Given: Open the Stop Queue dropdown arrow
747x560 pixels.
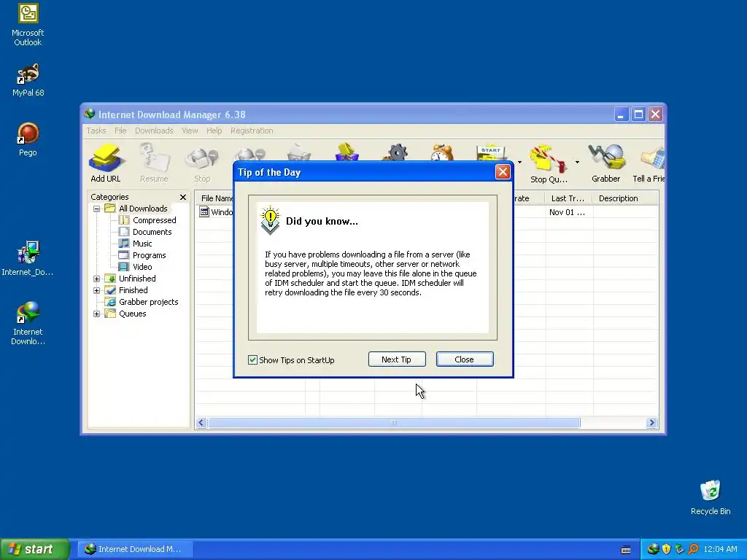Looking at the screenshot, I should (577, 163).
